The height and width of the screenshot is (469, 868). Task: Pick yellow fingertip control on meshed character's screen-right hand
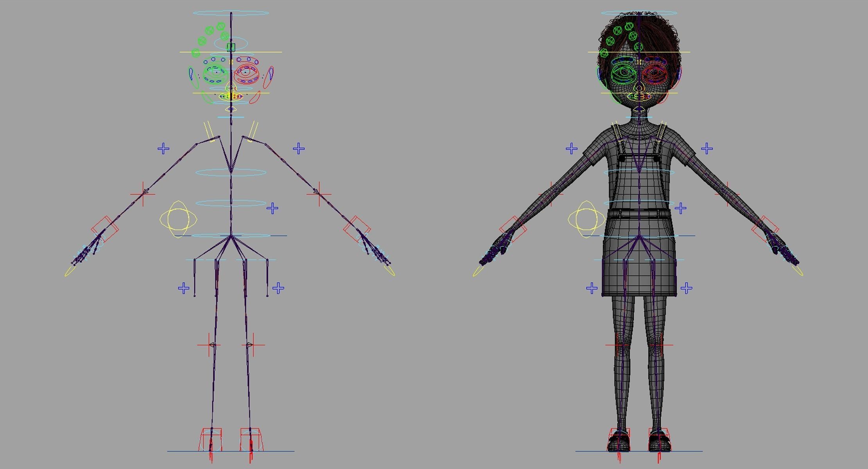tap(798, 271)
